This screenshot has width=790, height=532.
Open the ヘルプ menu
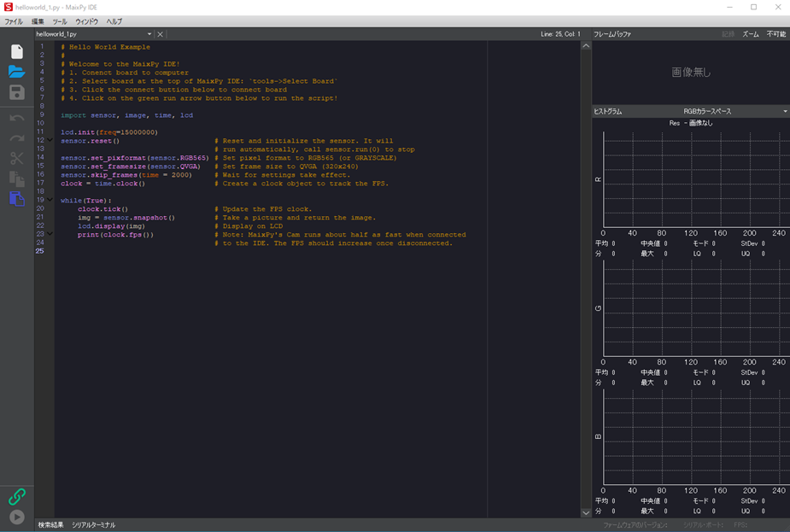114,21
